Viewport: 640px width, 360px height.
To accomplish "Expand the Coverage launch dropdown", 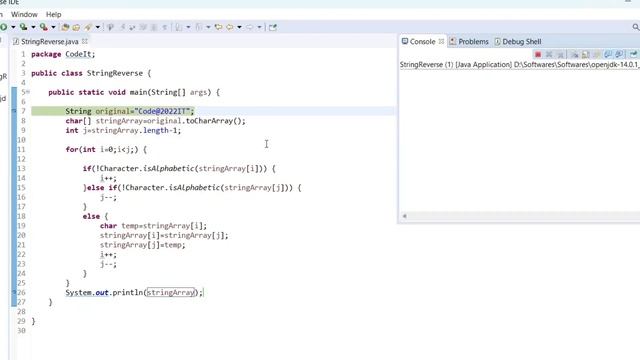I will click(33, 27).
